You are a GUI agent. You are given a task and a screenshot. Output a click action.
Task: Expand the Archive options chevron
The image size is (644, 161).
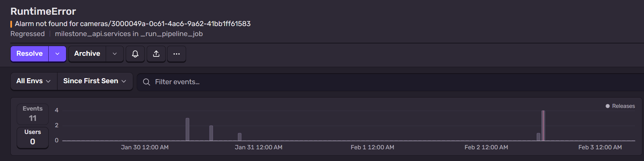coord(115,54)
